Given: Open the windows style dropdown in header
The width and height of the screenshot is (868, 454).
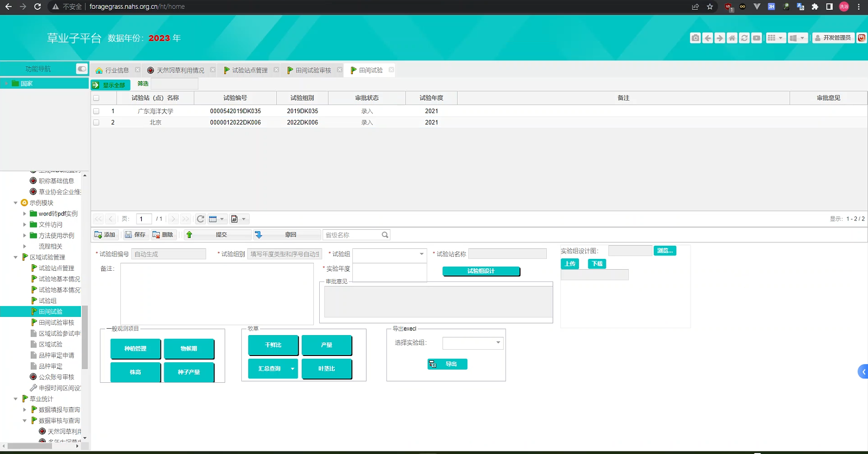Looking at the screenshot, I should [797, 38].
